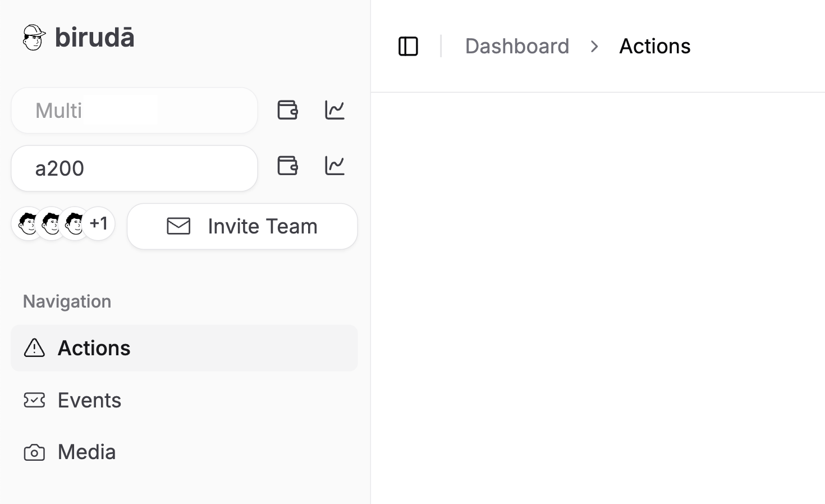Click the +1 team members badge
This screenshot has height=504, width=825.
[x=99, y=223]
